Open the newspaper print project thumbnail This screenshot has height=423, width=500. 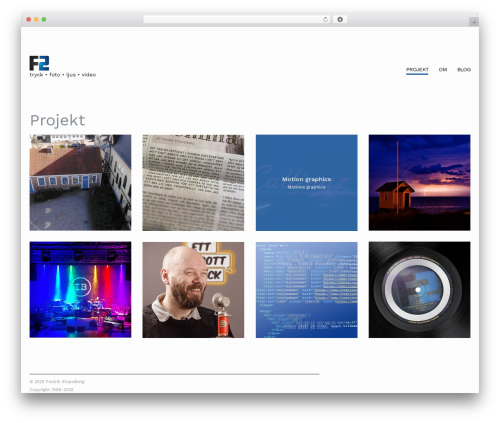click(193, 182)
